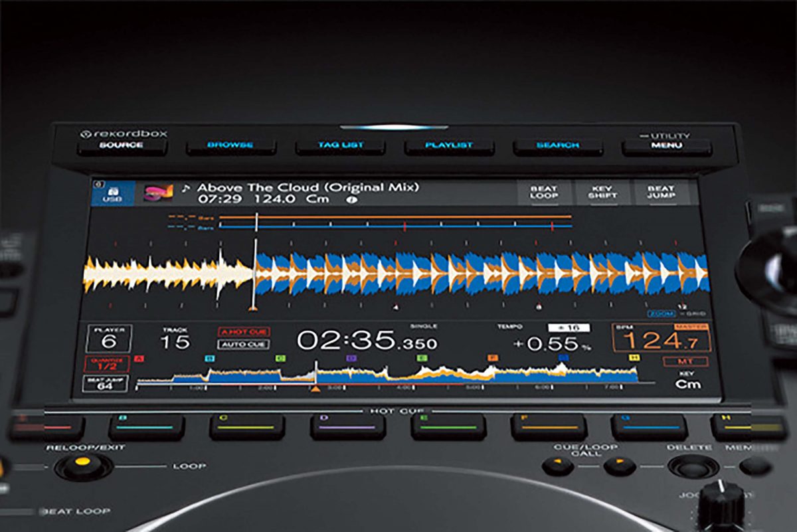Image resolution: width=797 pixels, height=532 pixels.
Task: Tap the track title Above The Cloud
Action: pos(308,187)
